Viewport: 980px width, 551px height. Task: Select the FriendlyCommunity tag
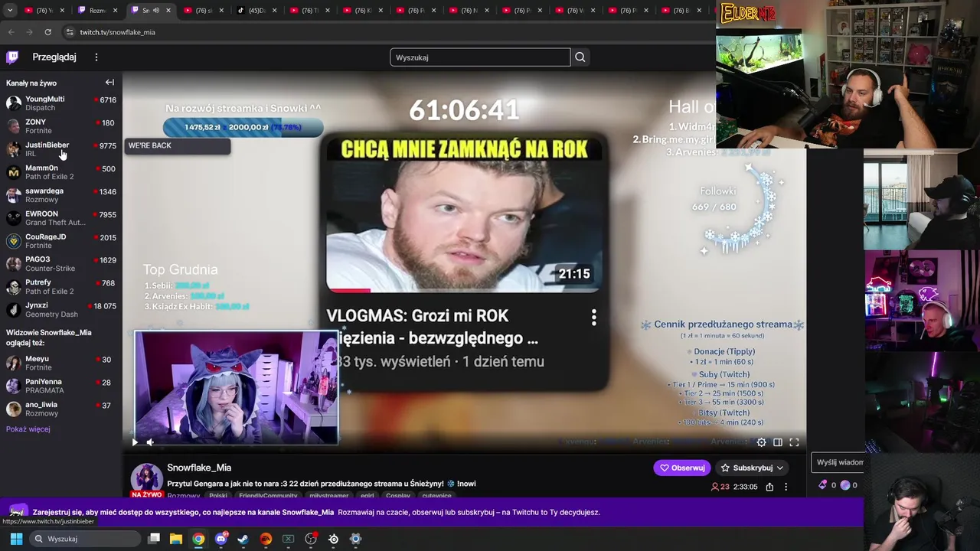(268, 495)
